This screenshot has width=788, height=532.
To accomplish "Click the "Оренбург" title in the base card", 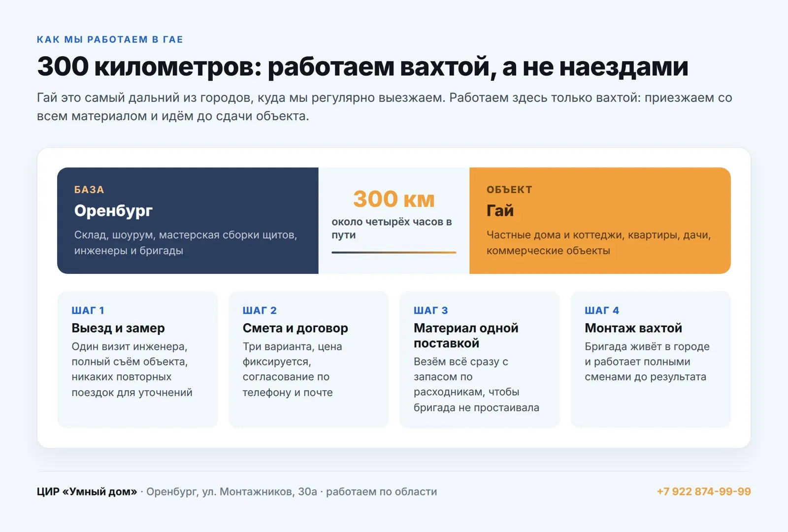I will [x=113, y=210].
